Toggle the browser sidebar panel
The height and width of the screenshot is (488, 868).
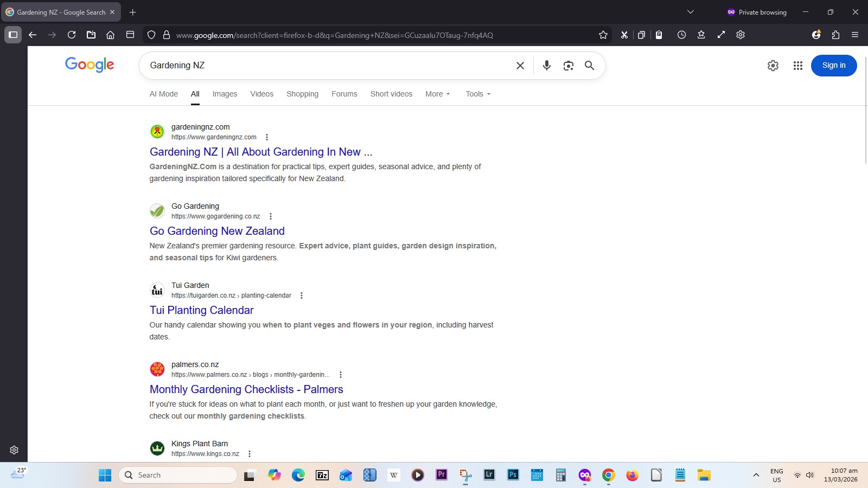point(12,35)
